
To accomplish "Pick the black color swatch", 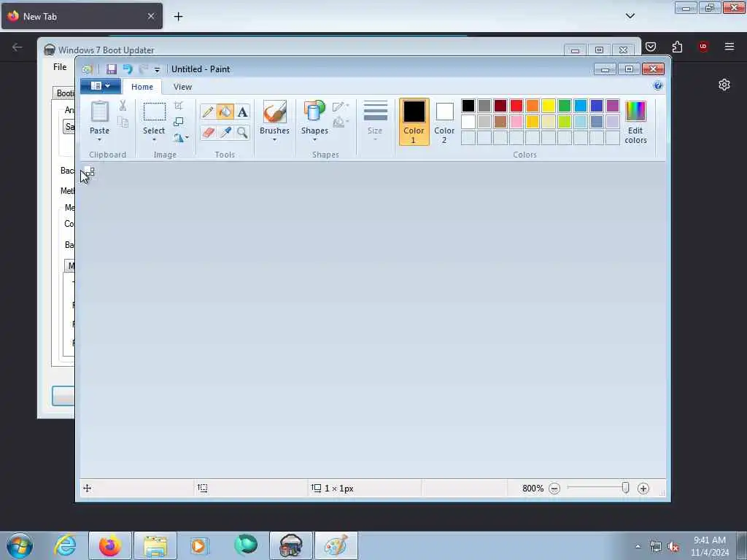I will 468,106.
